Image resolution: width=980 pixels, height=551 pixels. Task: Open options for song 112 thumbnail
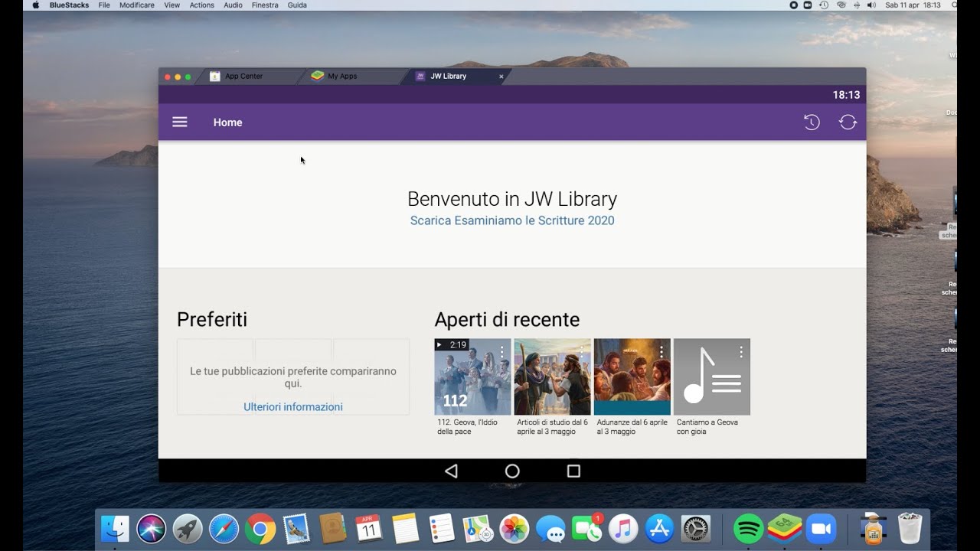click(502, 351)
